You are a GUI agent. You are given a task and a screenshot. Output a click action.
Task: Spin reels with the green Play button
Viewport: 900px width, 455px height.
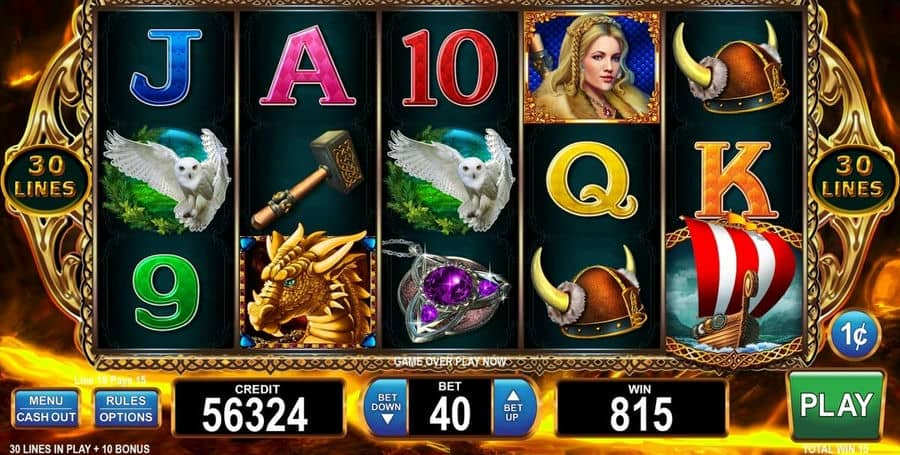(x=837, y=405)
